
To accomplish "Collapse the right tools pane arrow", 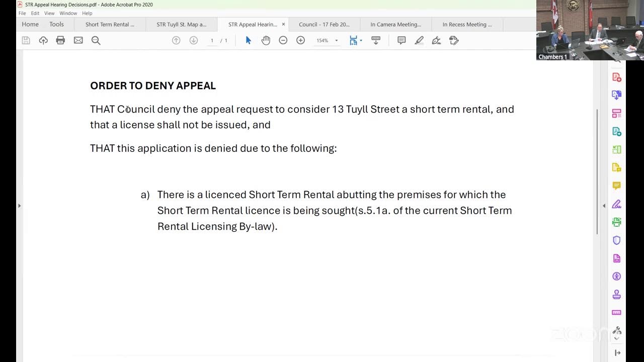I will (x=617, y=353).
